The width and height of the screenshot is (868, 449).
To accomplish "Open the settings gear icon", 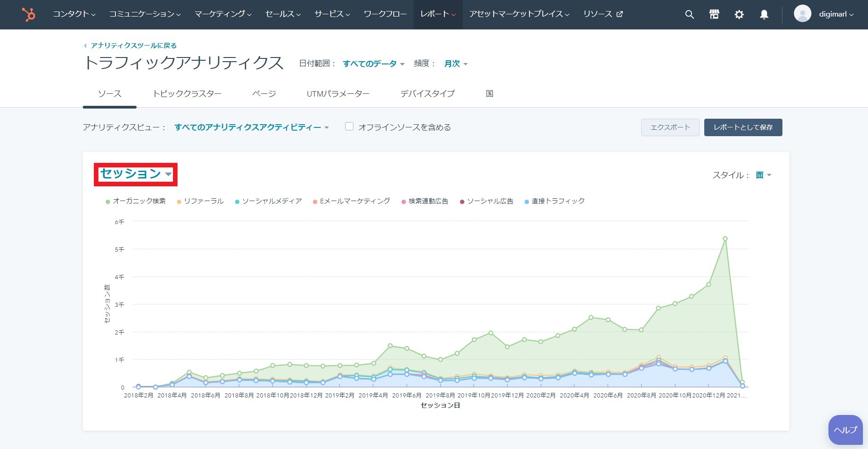I will click(739, 14).
